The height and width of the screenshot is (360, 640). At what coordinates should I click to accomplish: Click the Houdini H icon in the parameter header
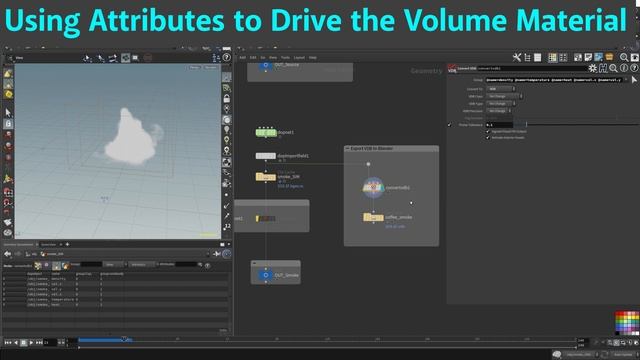pos(603,69)
